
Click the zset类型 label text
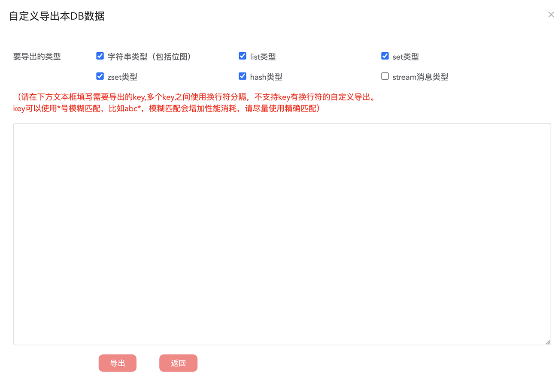(122, 77)
